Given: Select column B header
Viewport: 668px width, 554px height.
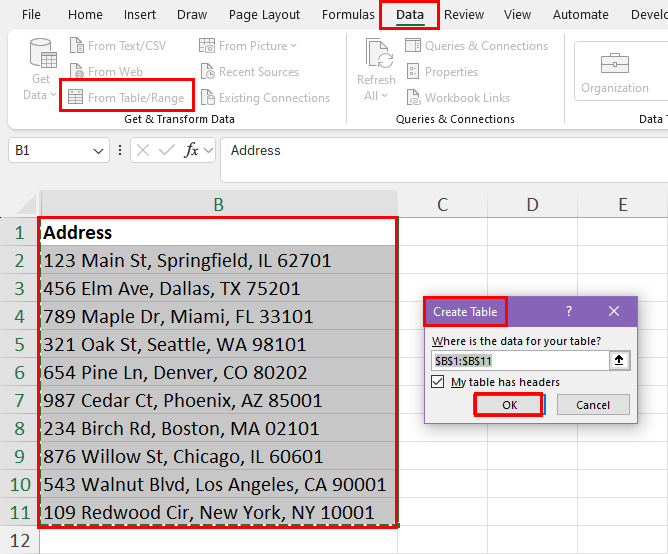Looking at the screenshot, I should tap(219, 204).
